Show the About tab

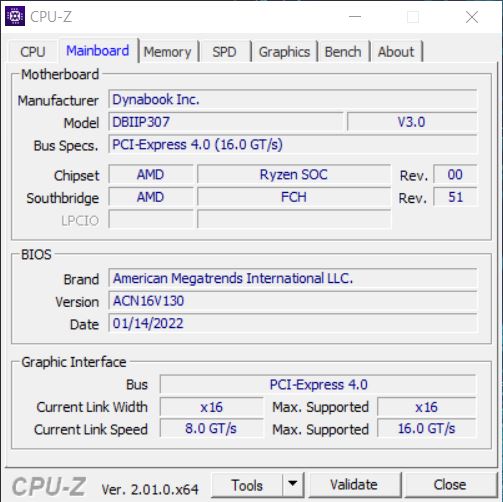pyautogui.click(x=396, y=52)
